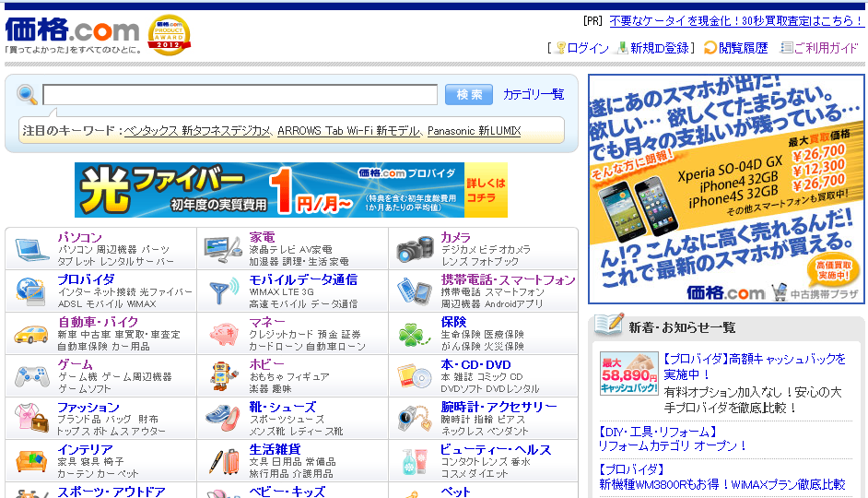Click the key icon beside ログイン

[x=561, y=48]
